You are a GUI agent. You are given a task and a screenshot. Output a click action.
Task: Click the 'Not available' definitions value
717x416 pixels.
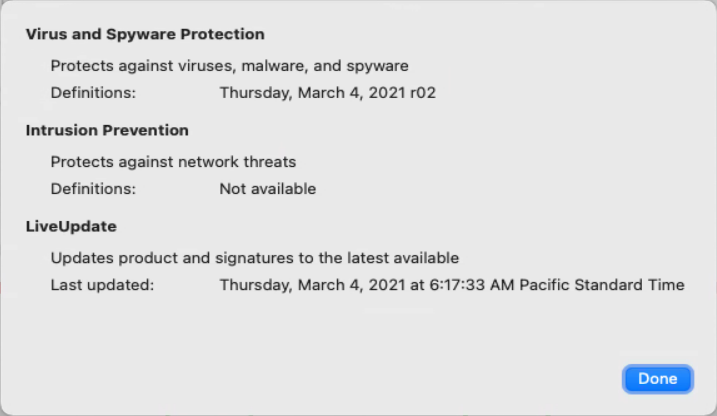point(267,189)
